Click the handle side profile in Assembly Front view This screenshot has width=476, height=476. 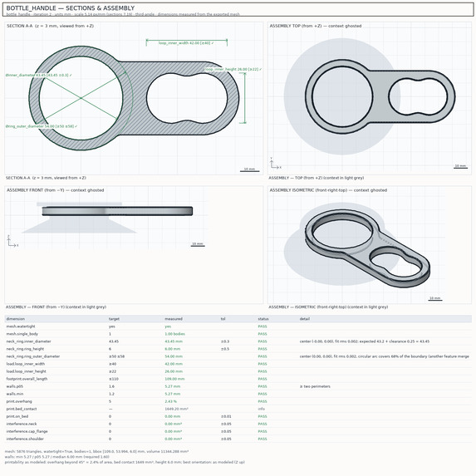tap(117, 211)
